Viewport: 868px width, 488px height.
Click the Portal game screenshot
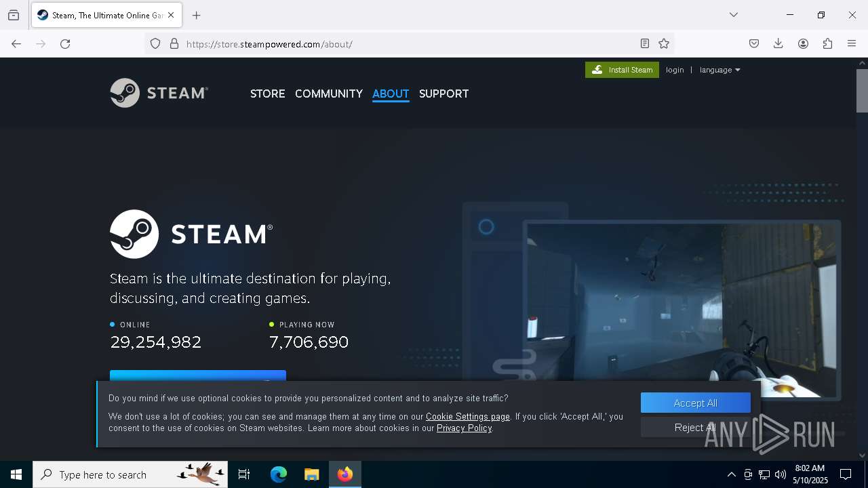pyautogui.click(x=682, y=310)
